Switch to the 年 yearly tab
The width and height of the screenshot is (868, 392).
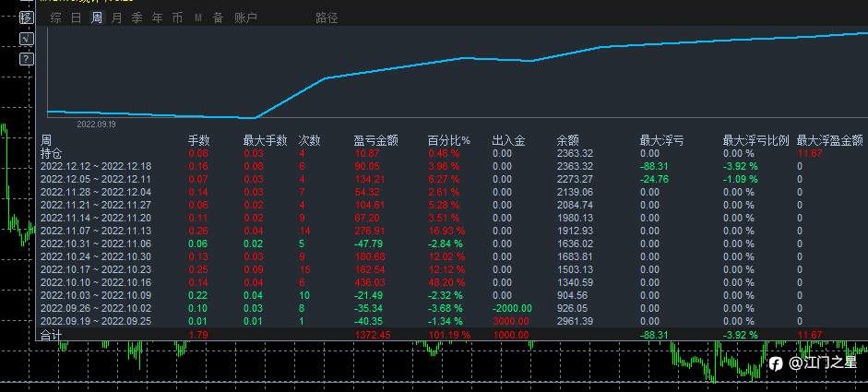(x=157, y=18)
